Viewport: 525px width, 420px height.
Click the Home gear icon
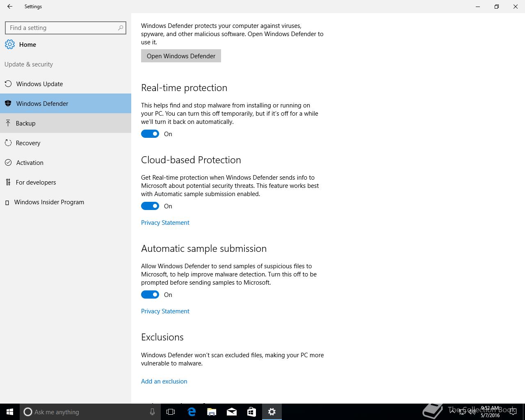coord(10,44)
